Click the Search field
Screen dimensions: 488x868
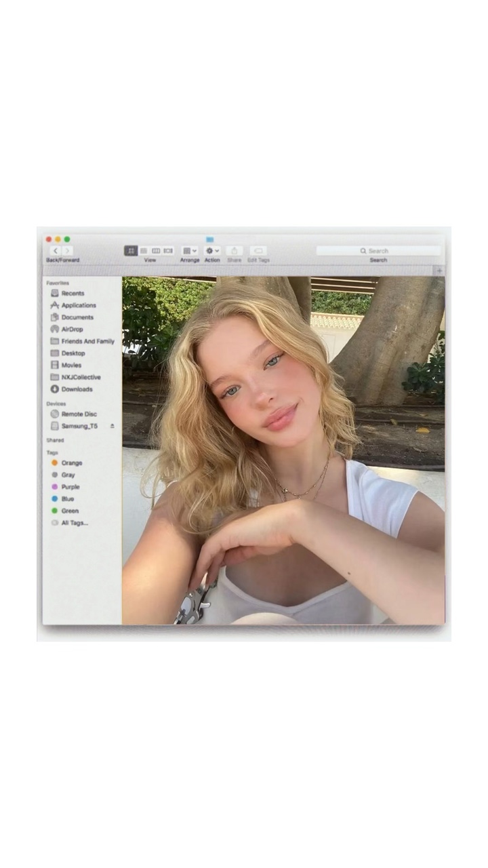coord(378,251)
